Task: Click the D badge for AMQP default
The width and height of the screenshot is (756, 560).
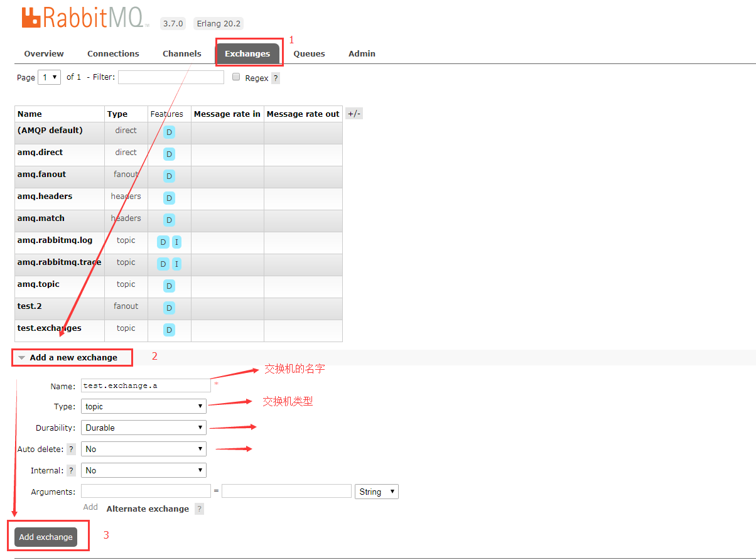Action: coord(169,132)
